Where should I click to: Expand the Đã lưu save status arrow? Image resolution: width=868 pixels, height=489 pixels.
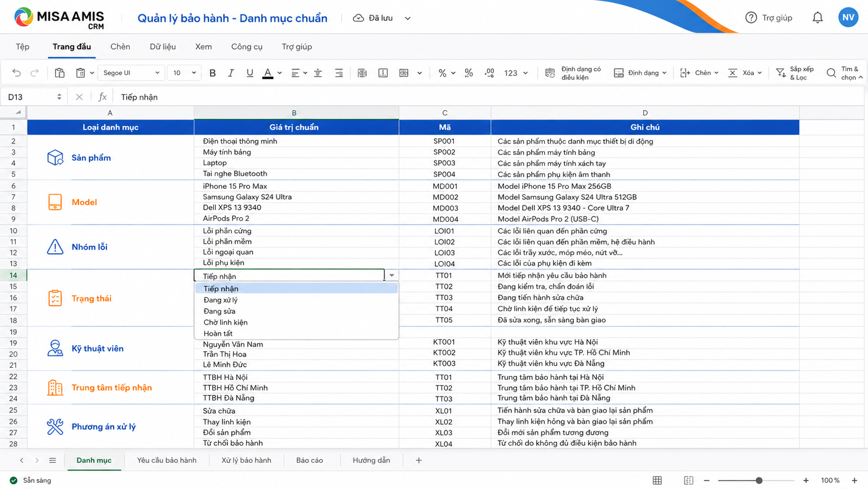[x=408, y=18]
